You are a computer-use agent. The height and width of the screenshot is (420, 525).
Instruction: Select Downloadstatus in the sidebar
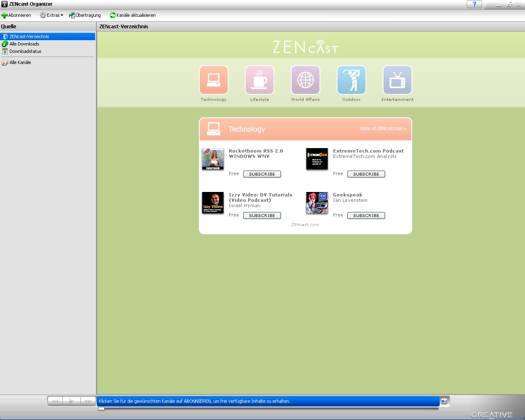[x=25, y=51]
